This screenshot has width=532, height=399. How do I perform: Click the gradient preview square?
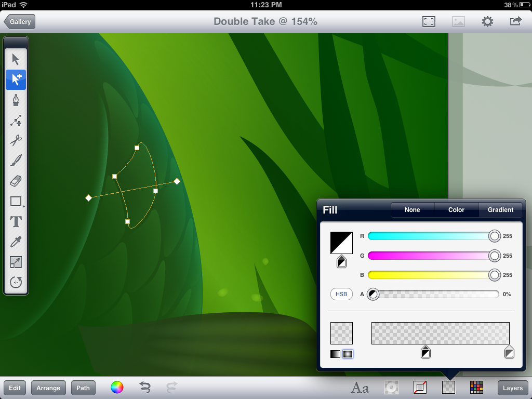pos(342,333)
